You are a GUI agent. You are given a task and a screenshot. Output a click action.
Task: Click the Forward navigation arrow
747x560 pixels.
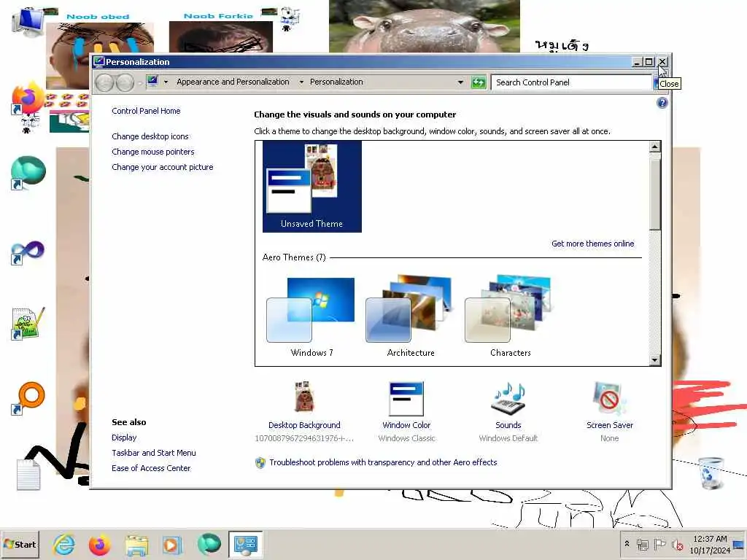click(125, 82)
